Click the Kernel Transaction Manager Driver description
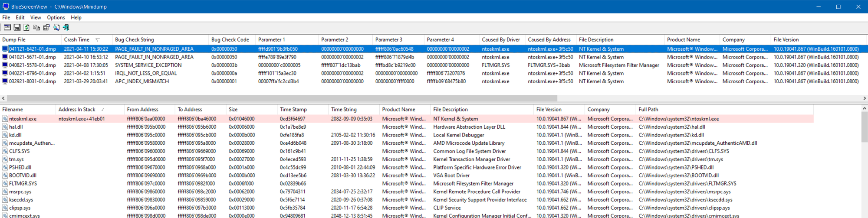Screen dimensions: 868x218 [472, 159]
